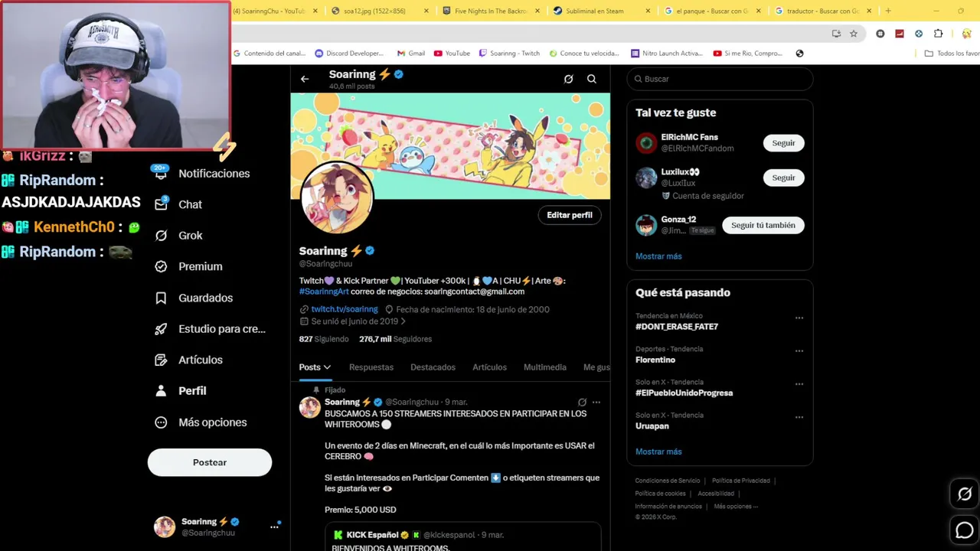This screenshot has width=980, height=551.
Task: Click the profile banner image
Action: [x=450, y=145]
